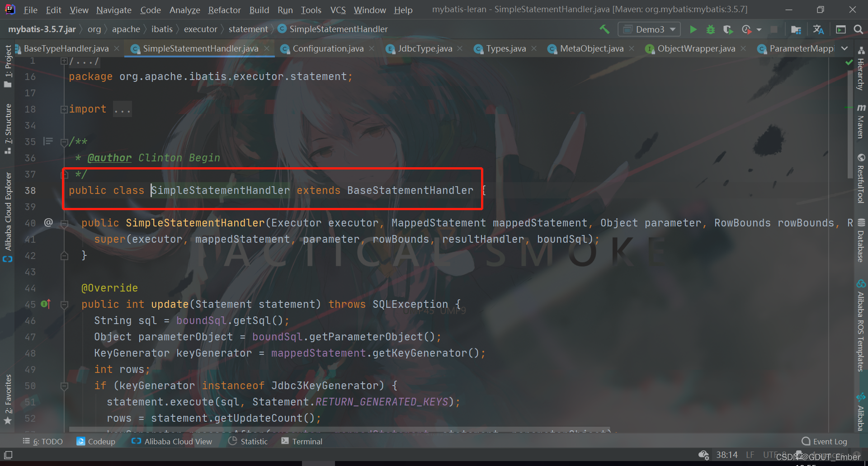Switch to MetaObject.java tab
The height and width of the screenshot is (466, 868).
tap(591, 48)
